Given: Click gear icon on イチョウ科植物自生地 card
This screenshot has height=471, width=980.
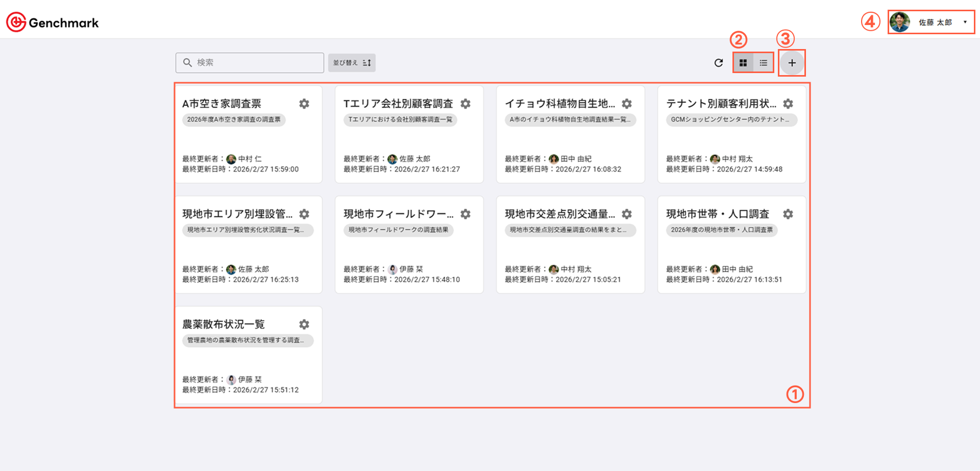Looking at the screenshot, I should [627, 104].
